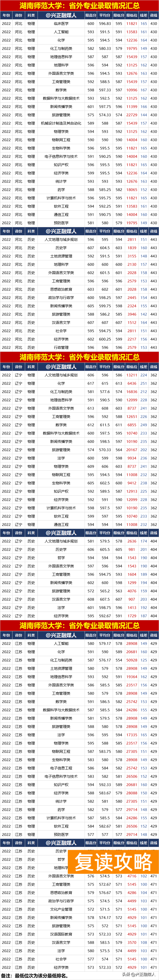Select the average score '585.25'
This screenshot has width=159, height=980.
[105, 190]
